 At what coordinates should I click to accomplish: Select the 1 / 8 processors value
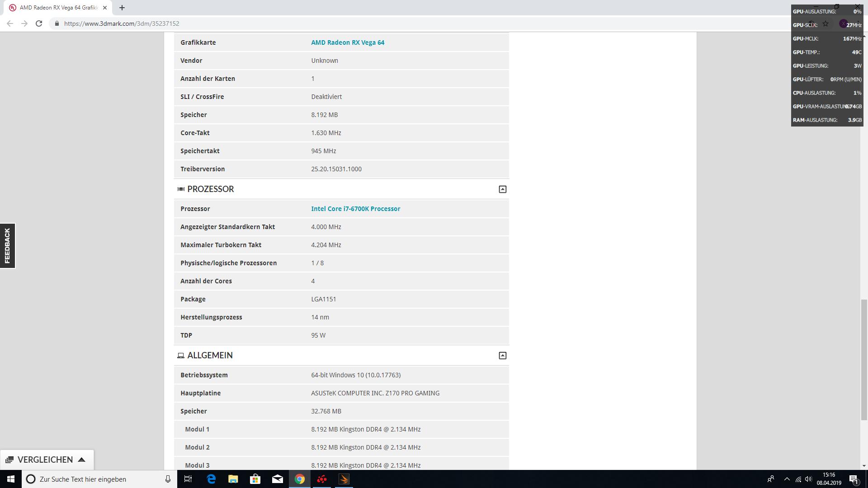coord(317,263)
